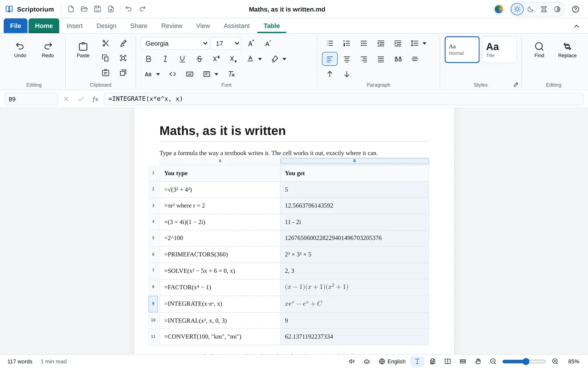Image resolution: width=588 pixels, height=368 pixels.
Task: Apply the Title style
Action: tap(499, 50)
